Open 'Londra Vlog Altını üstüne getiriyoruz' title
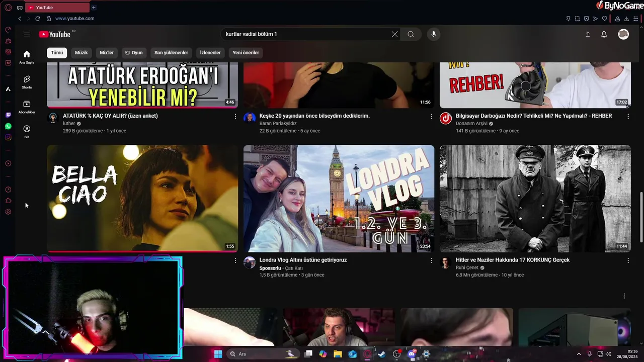 point(303,260)
